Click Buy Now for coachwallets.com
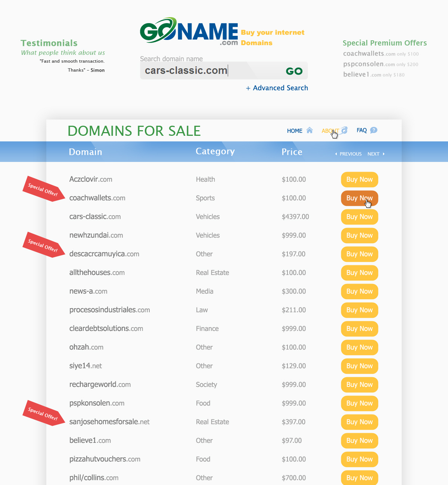 pos(360,198)
